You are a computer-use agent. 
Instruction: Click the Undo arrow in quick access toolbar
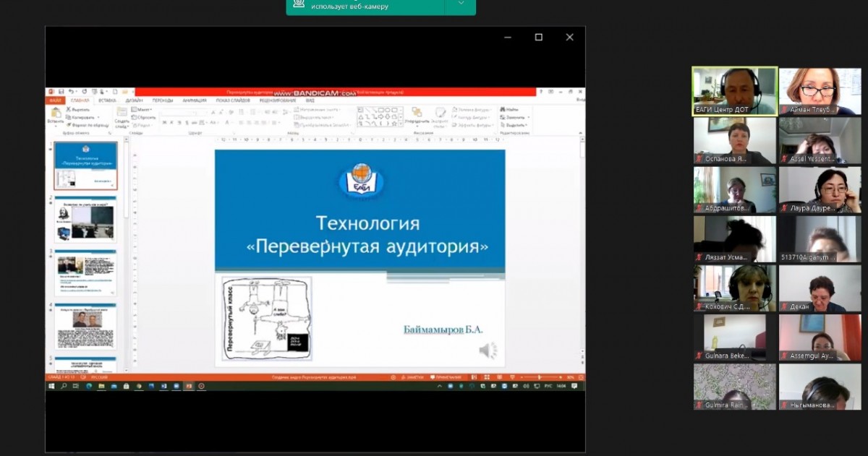pyautogui.click(x=70, y=93)
